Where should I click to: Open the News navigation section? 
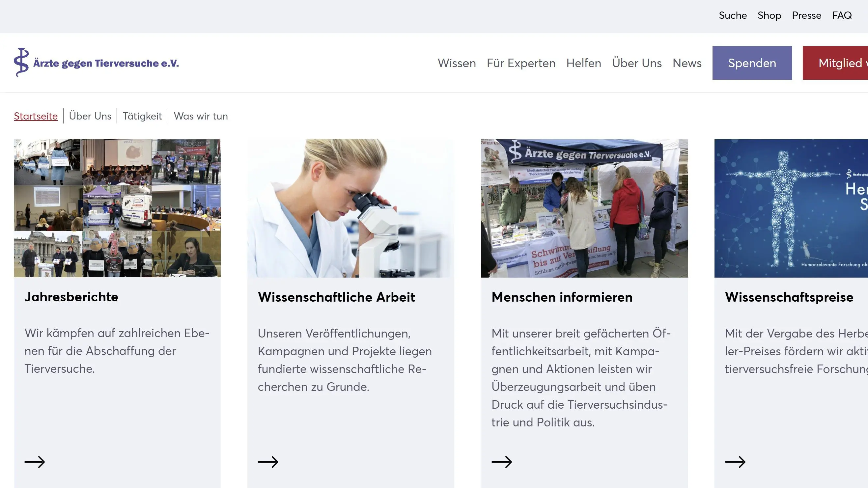[x=687, y=63]
